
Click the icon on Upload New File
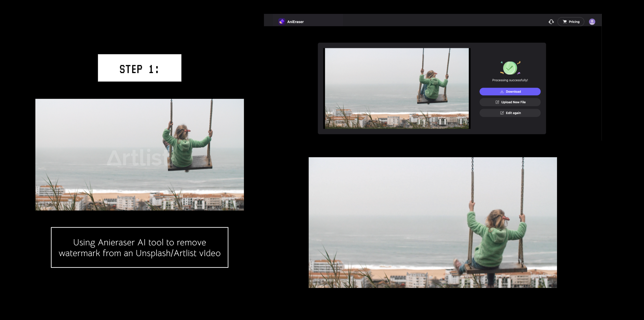tap(497, 102)
